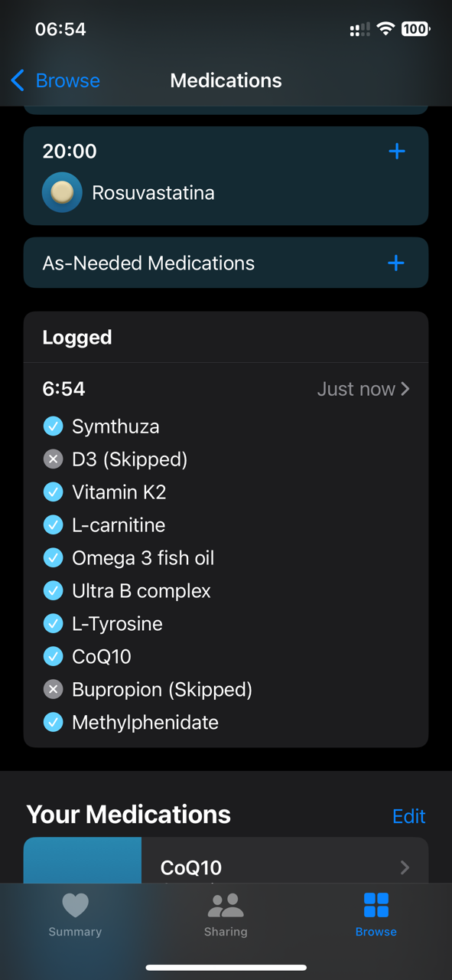The image size is (452, 980).
Task: Open the 6:54 log details chevron
Action: 405,389
